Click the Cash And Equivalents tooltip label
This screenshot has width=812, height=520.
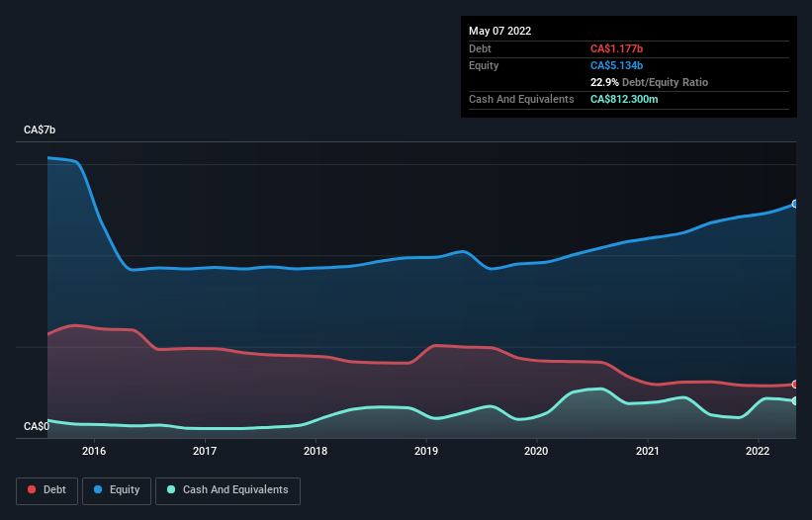(521, 99)
